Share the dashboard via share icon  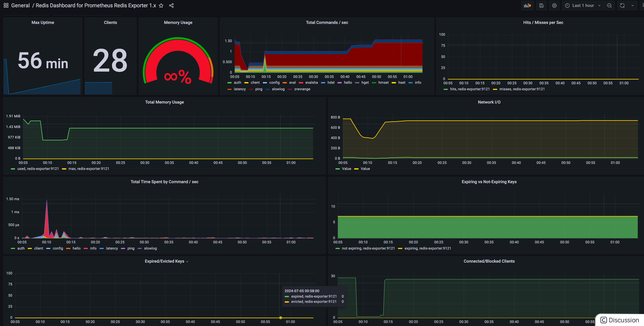click(x=171, y=5)
